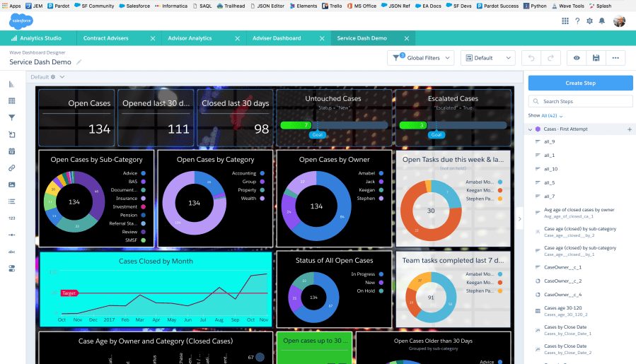Screen dimensions: 636x364
Task: Save the dashboard with the disk icon
Action: tap(596, 58)
